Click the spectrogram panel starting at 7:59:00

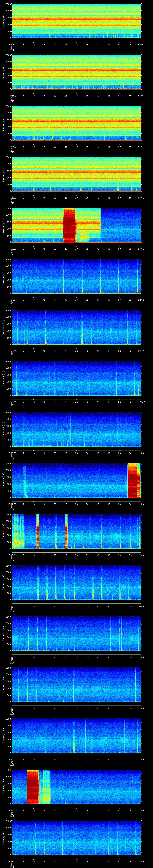[x=77, y=378]
